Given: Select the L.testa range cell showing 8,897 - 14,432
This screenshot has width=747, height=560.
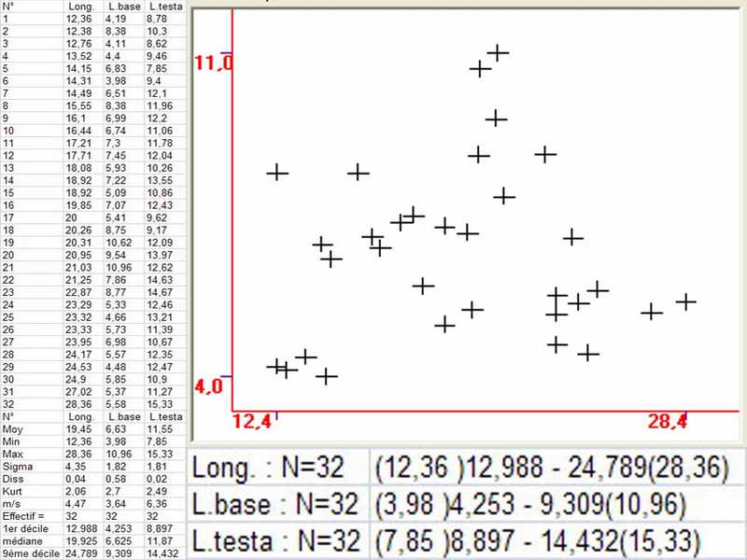Looking at the screenshot, I should pos(556,542).
